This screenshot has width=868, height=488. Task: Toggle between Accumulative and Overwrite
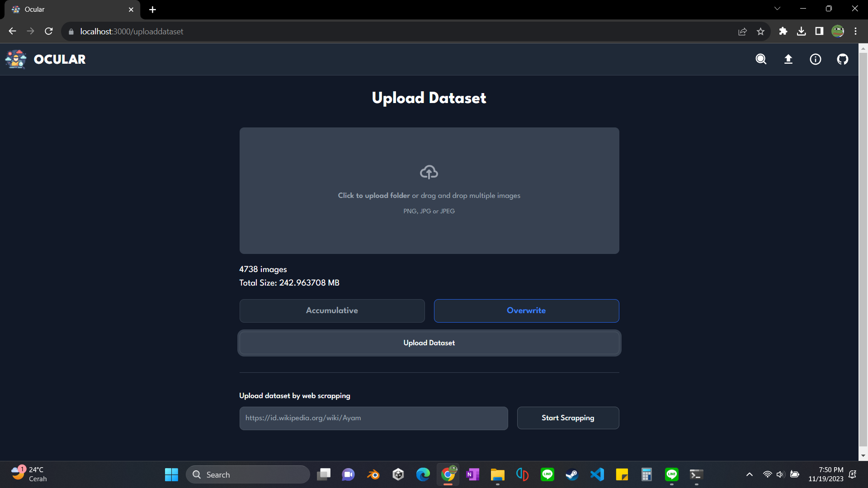[x=331, y=310]
